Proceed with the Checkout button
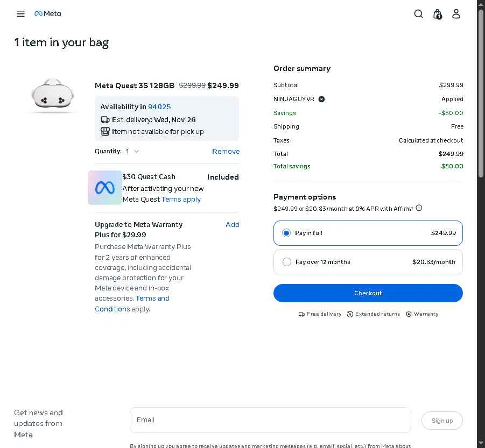 (368, 293)
